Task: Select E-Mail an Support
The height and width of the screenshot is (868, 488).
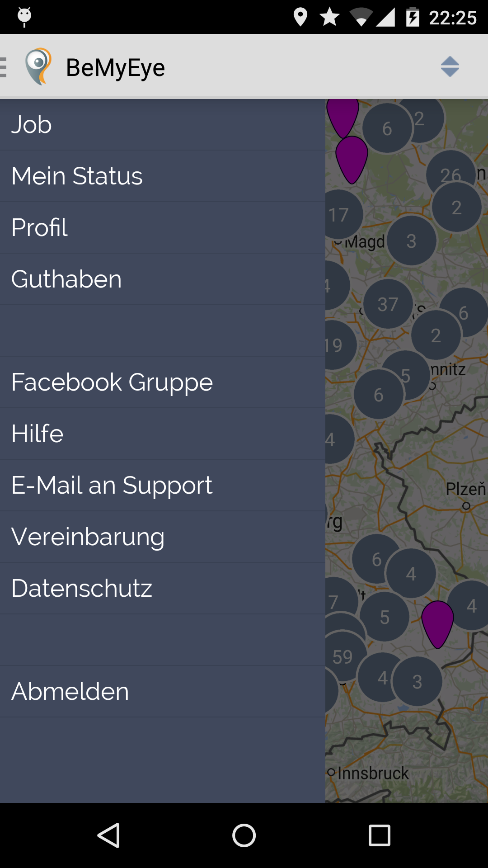Action: point(163,486)
